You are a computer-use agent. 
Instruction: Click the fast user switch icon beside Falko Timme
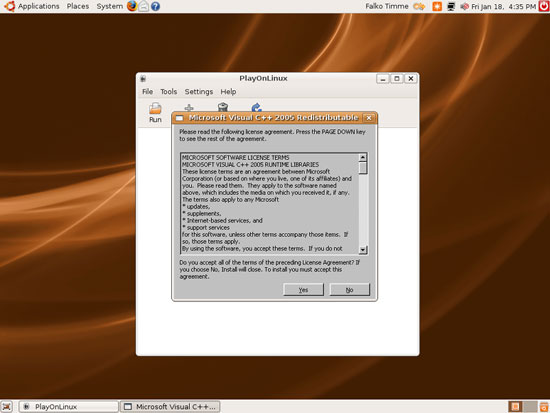(419, 6)
